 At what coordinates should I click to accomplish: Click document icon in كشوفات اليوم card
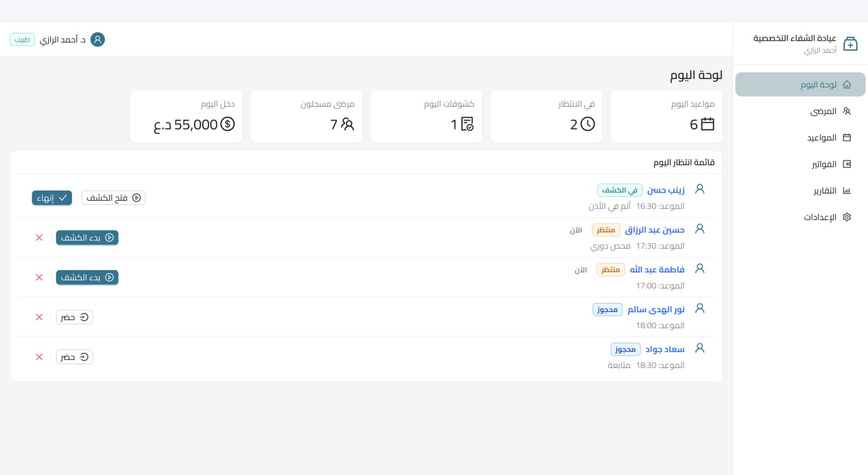point(467,124)
